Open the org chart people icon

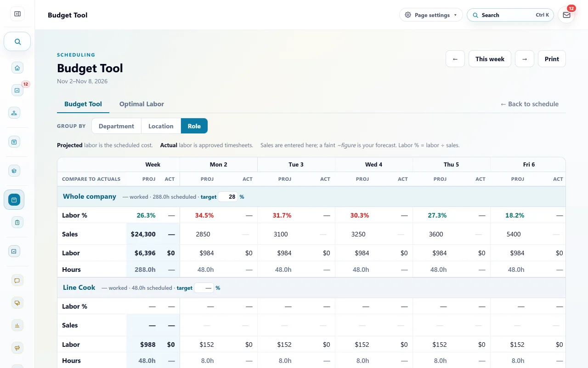coord(14,113)
